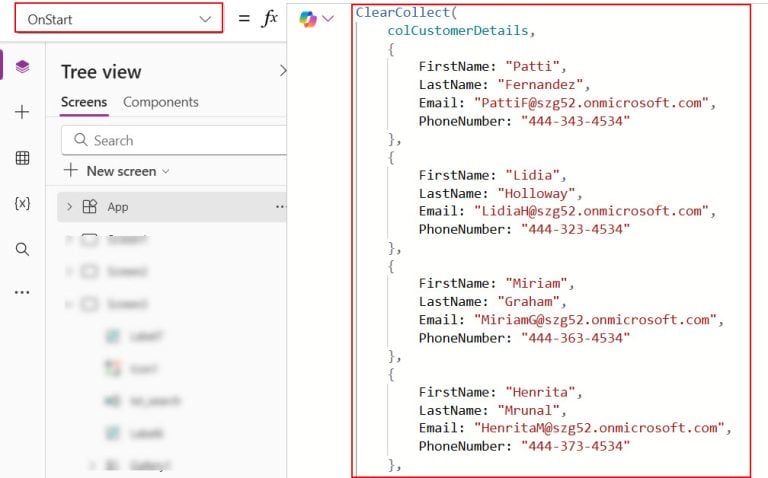The height and width of the screenshot is (478, 768).
Task: Collapse the Tree view panel with the chevron
Action: tap(282, 71)
